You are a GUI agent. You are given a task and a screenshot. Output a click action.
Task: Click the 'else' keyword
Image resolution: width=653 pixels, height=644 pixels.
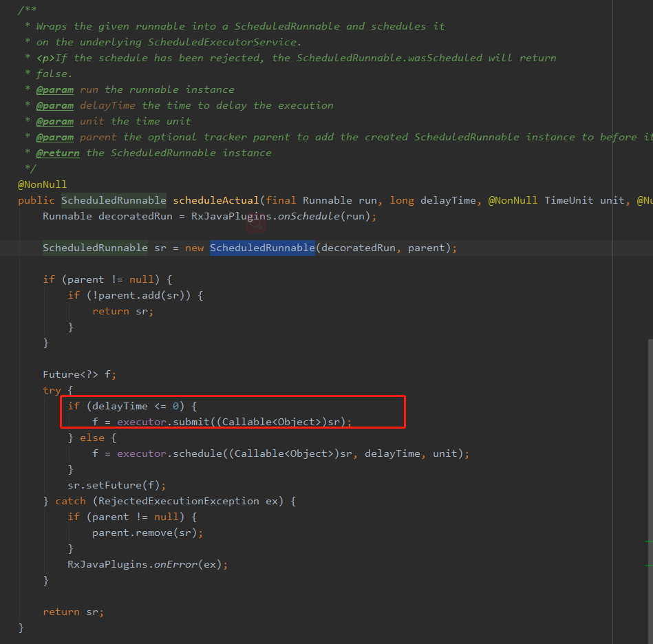[x=92, y=438]
